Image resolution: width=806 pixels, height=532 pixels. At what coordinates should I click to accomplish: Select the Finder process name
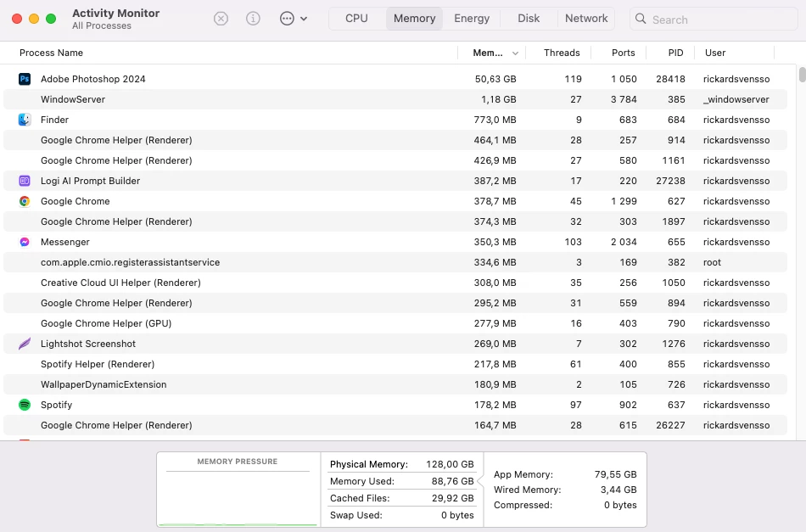pyautogui.click(x=54, y=120)
